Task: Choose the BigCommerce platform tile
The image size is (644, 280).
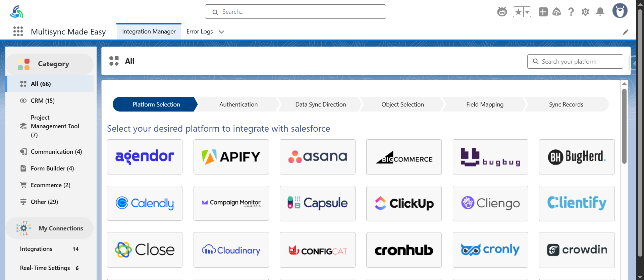Action: 404,157
